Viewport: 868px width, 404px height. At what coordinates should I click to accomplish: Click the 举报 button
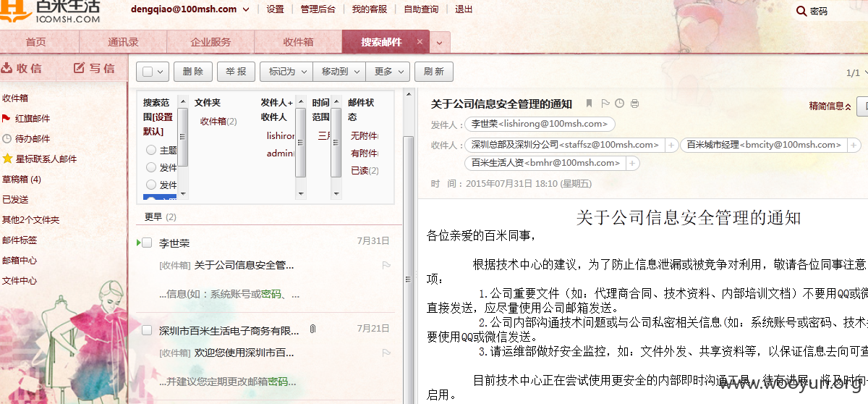pyautogui.click(x=236, y=72)
